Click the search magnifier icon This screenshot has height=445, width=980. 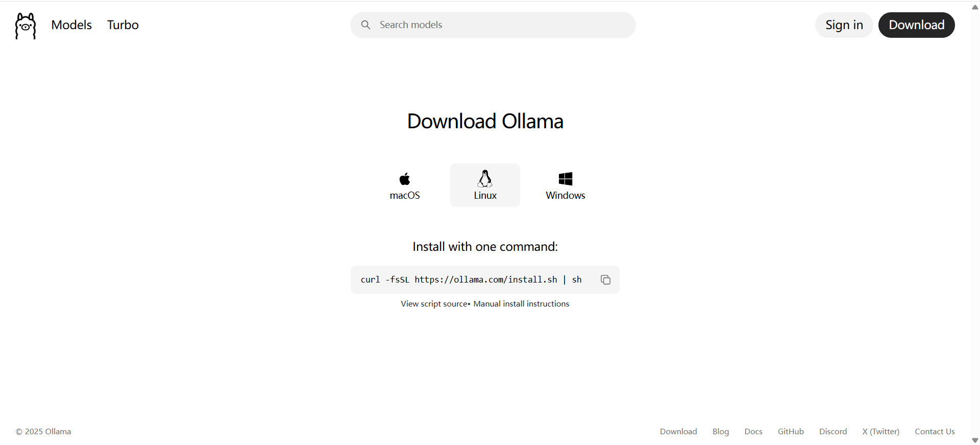365,25
